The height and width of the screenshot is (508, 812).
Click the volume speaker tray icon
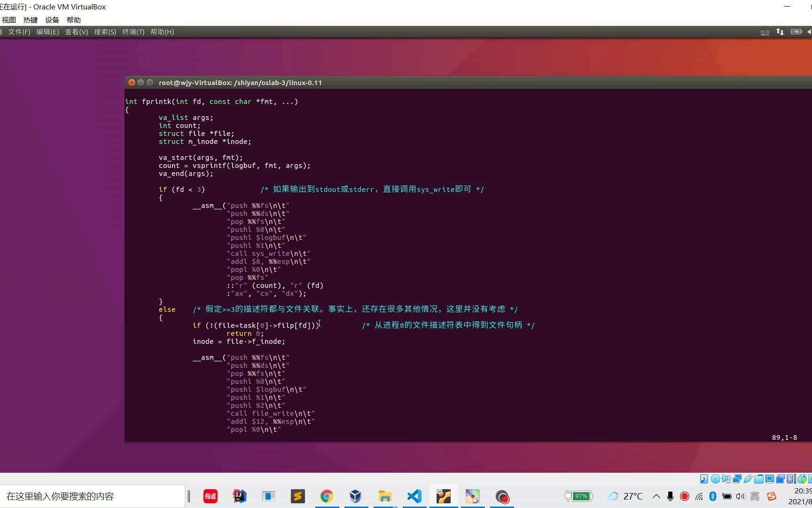[x=741, y=496]
